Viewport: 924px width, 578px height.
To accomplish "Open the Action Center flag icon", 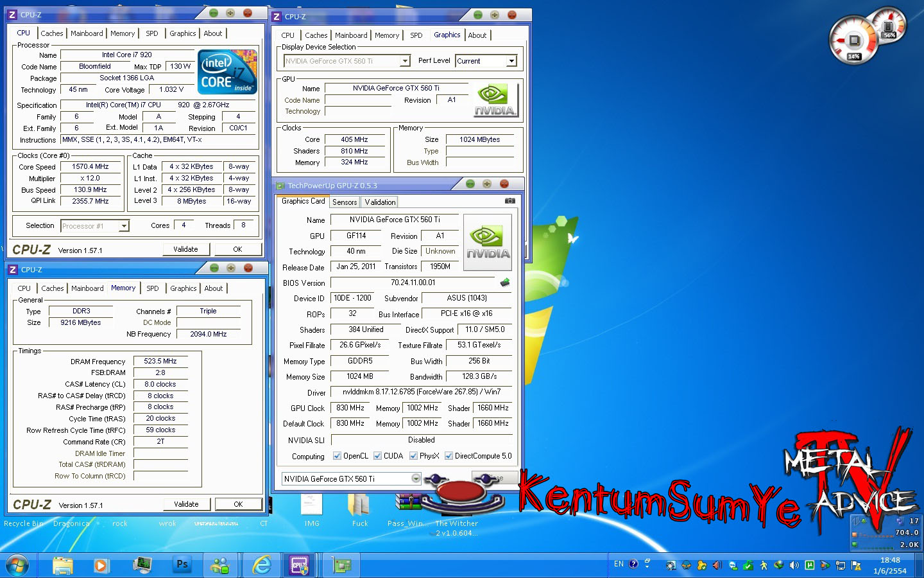I will [x=856, y=566].
